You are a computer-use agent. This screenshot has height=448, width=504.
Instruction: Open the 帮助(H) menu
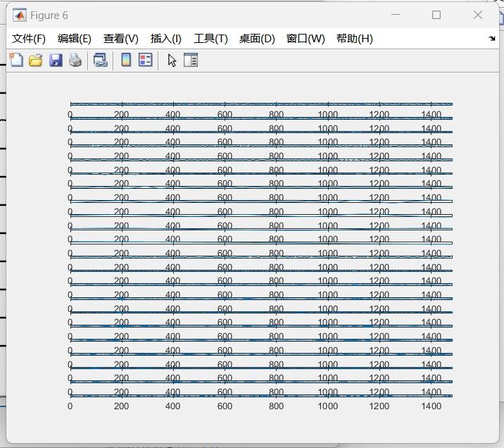pos(355,39)
